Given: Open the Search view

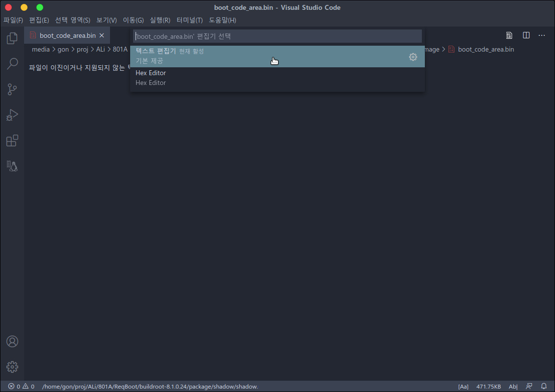Looking at the screenshot, I should coord(12,64).
